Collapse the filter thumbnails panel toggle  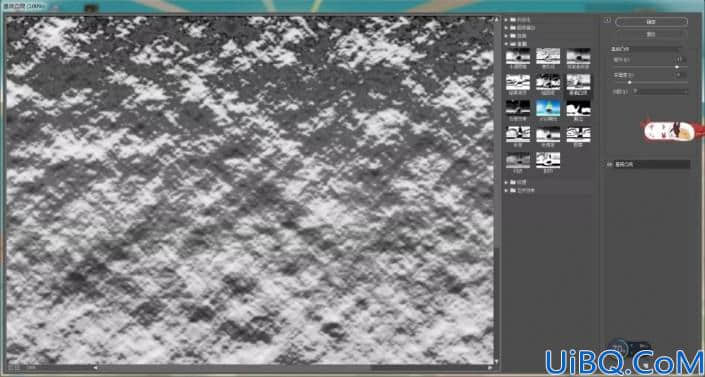(607, 20)
